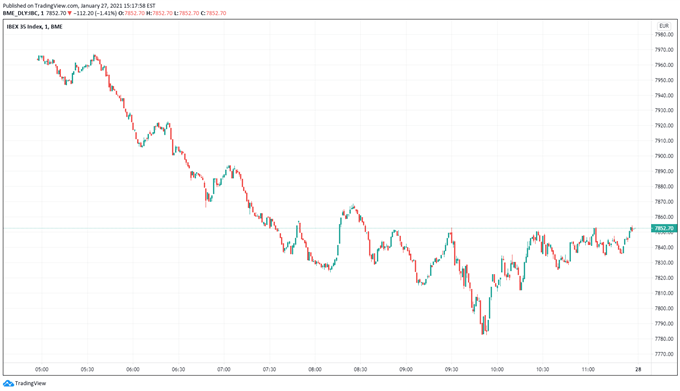Select the EUR currency button

(664, 26)
